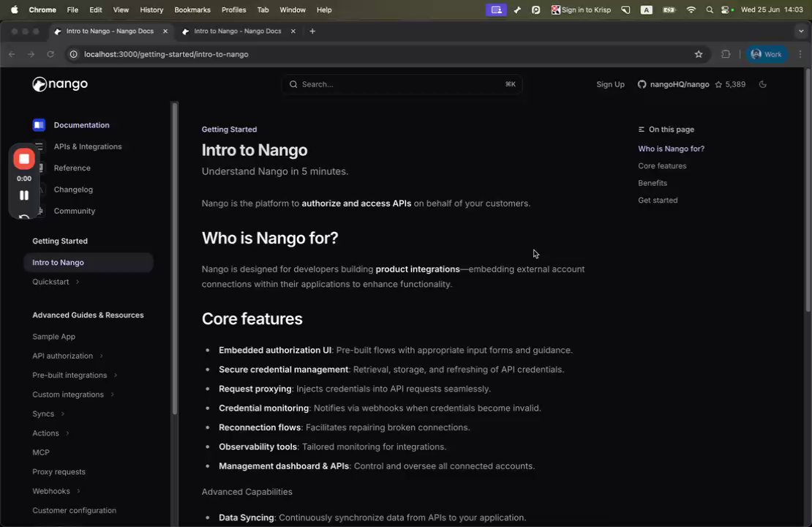Screen dimensions: 812x527
Task: Jump to Core features in page outline
Action: [x=662, y=166]
